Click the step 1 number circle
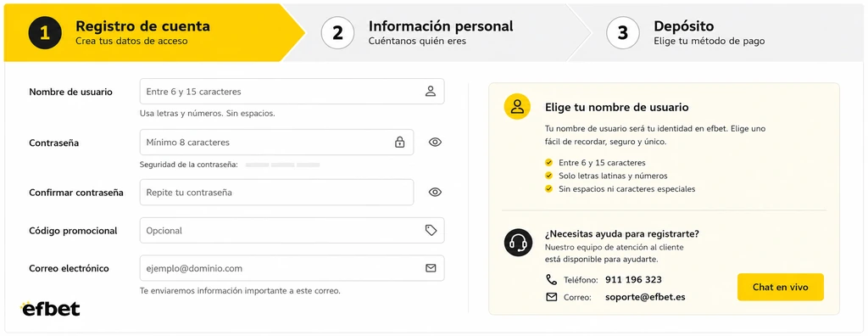Screen dimensions: 868x336 click(x=45, y=33)
